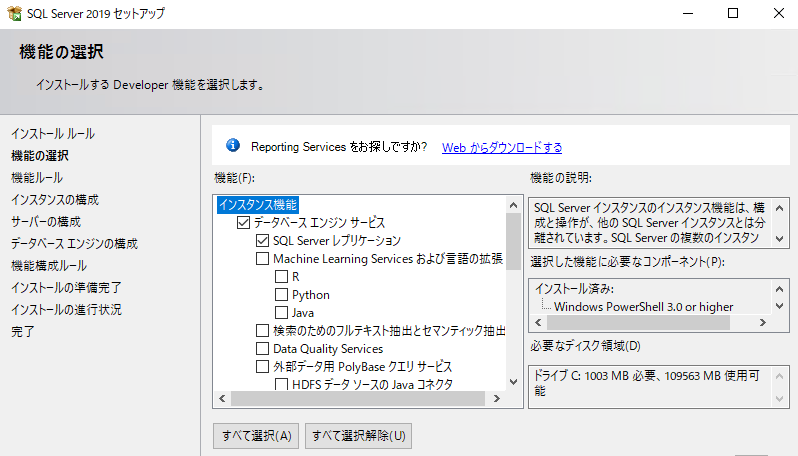The image size is (798, 456).
Task: Check HDFS データ ソースの Java コネクタ checkbox
Action: [x=281, y=384]
